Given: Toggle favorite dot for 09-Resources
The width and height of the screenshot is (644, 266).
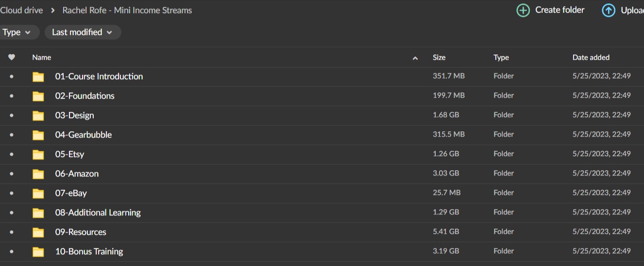Looking at the screenshot, I should point(12,232).
